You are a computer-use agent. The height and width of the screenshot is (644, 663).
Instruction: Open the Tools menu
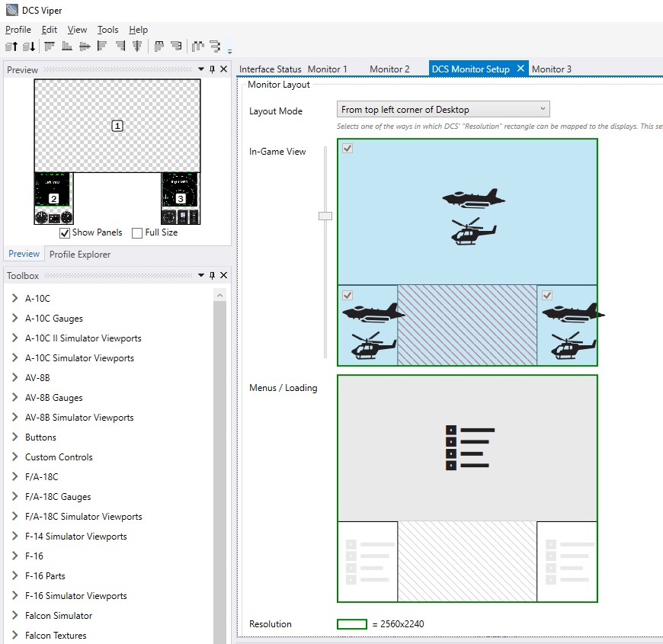(107, 30)
